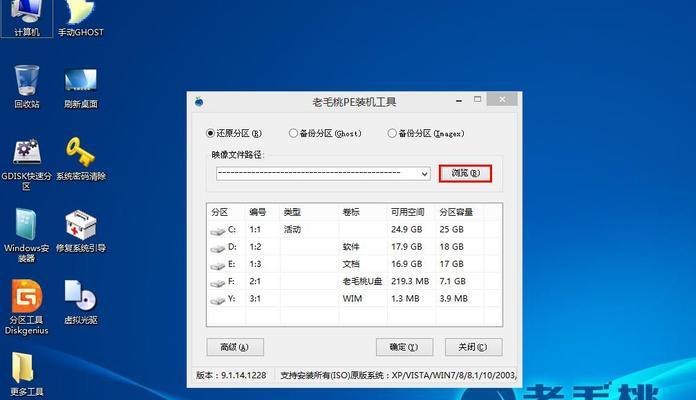Click the WIM volume label cell
This screenshot has width=696, height=400.
coord(352,299)
